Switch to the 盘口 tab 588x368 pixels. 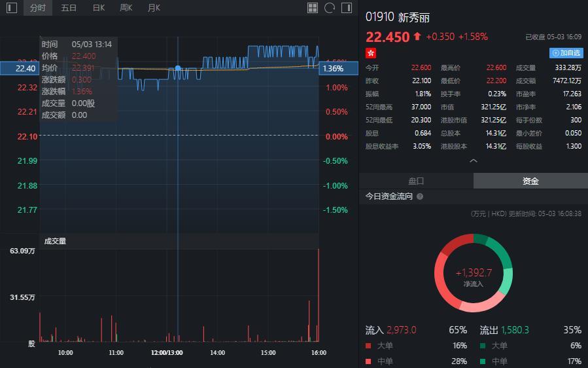[x=416, y=181]
